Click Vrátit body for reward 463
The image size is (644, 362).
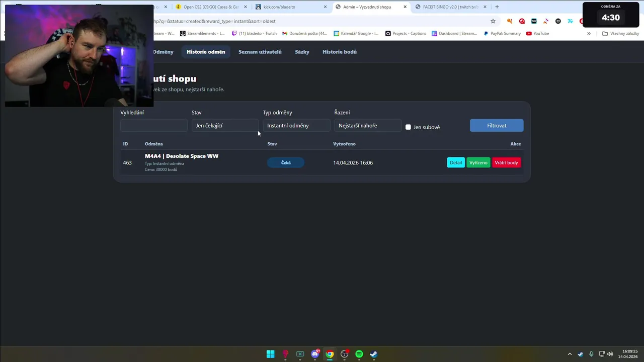tap(506, 163)
